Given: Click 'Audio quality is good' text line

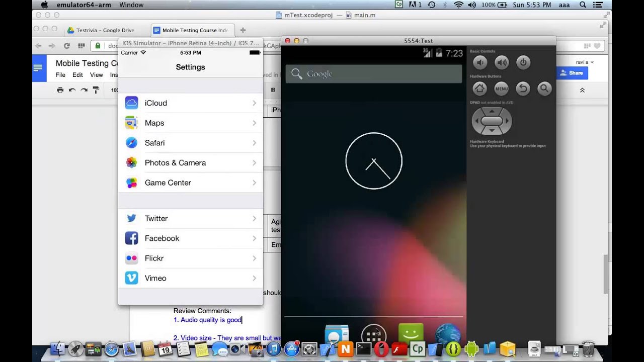Looking at the screenshot, I should click(208, 320).
